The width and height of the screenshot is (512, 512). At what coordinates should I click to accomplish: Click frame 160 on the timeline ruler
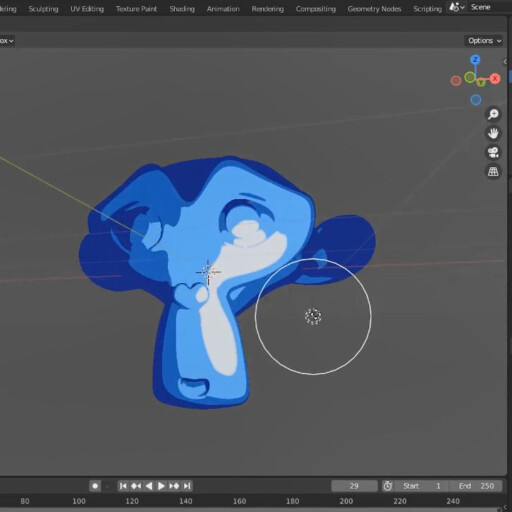pyautogui.click(x=239, y=501)
